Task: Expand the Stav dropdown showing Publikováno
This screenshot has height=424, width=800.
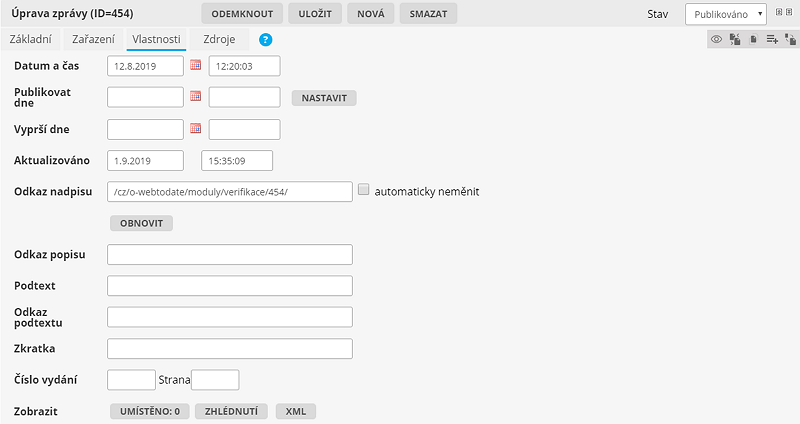Action: click(725, 14)
